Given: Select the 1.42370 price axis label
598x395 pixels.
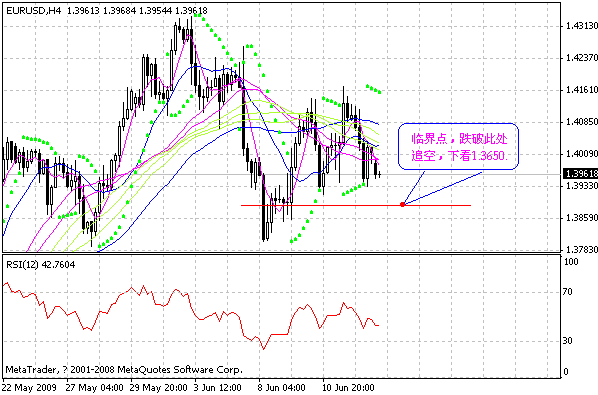Looking at the screenshot, I should (582, 58).
